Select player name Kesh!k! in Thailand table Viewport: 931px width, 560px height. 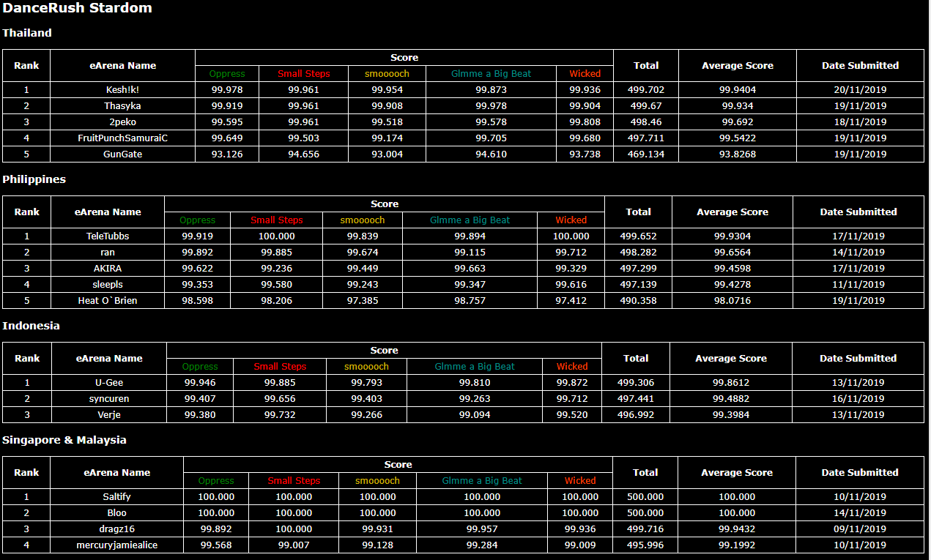click(x=122, y=90)
